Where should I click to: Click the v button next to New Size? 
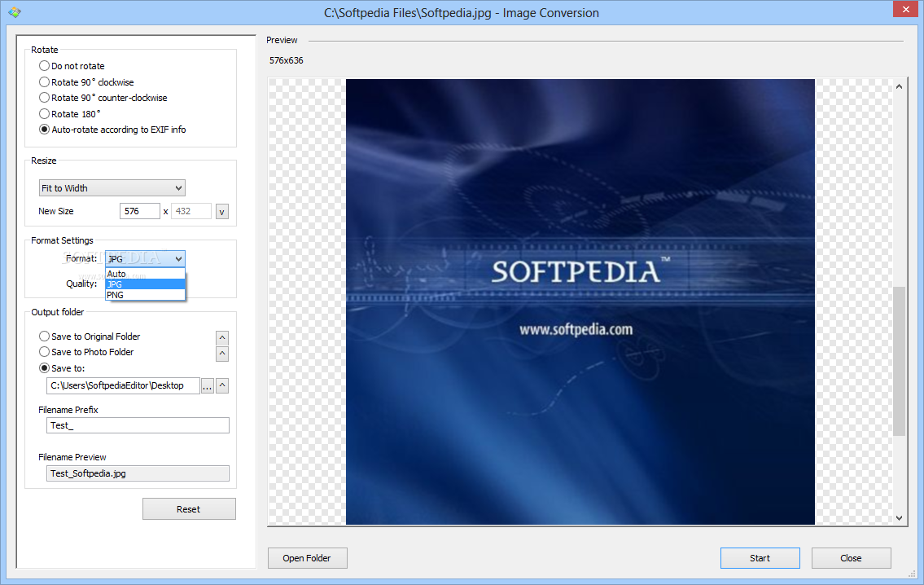[x=222, y=212]
